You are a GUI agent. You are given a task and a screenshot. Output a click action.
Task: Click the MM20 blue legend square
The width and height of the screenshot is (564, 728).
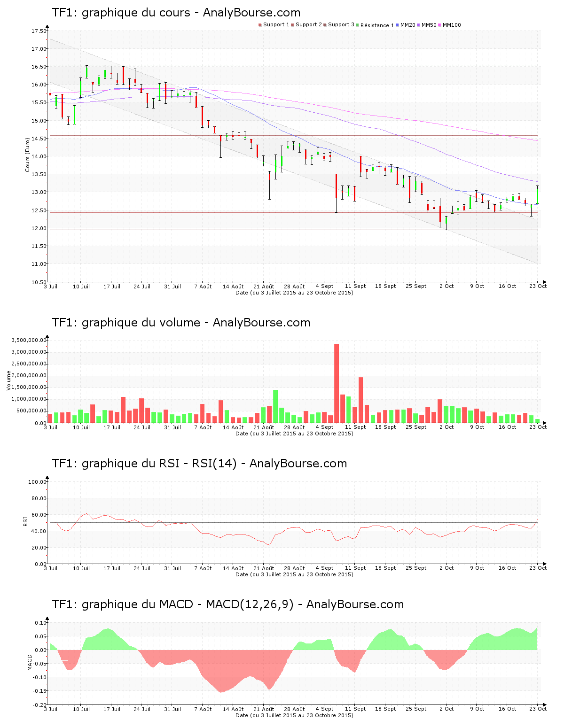click(398, 25)
